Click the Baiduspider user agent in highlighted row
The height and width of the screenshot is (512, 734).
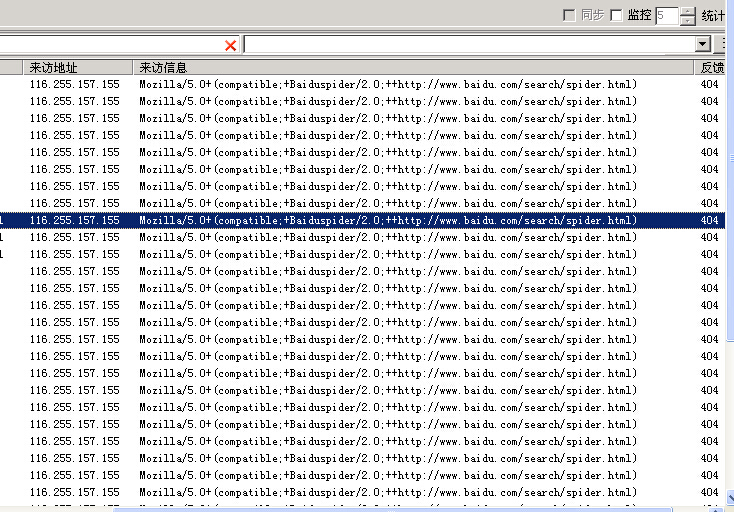click(388, 220)
